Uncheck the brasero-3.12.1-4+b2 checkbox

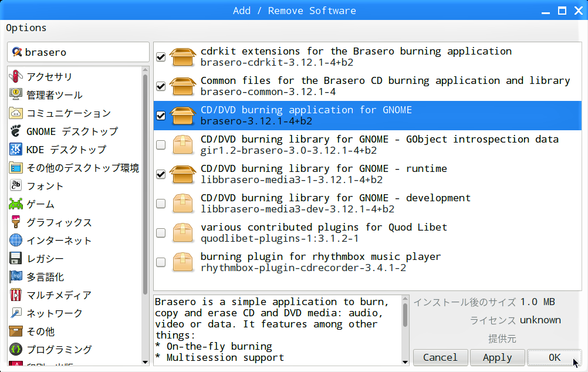[x=161, y=116]
